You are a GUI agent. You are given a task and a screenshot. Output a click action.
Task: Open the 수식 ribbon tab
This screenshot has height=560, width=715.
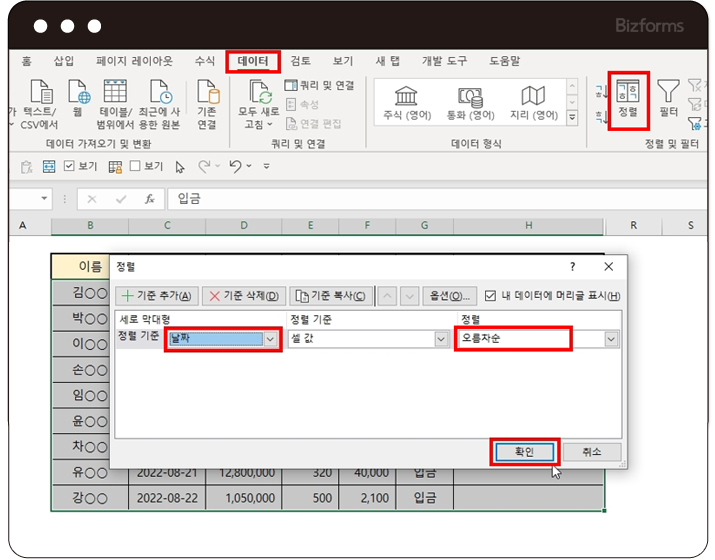pyautogui.click(x=205, y=61)
